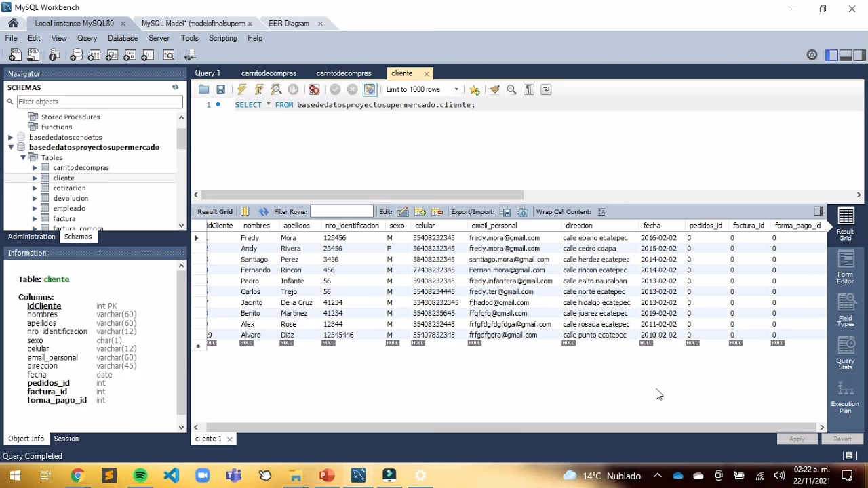Switch to the Query 1 tab
This screenshot has width=868, height=488.
click(x=208, y=73)
